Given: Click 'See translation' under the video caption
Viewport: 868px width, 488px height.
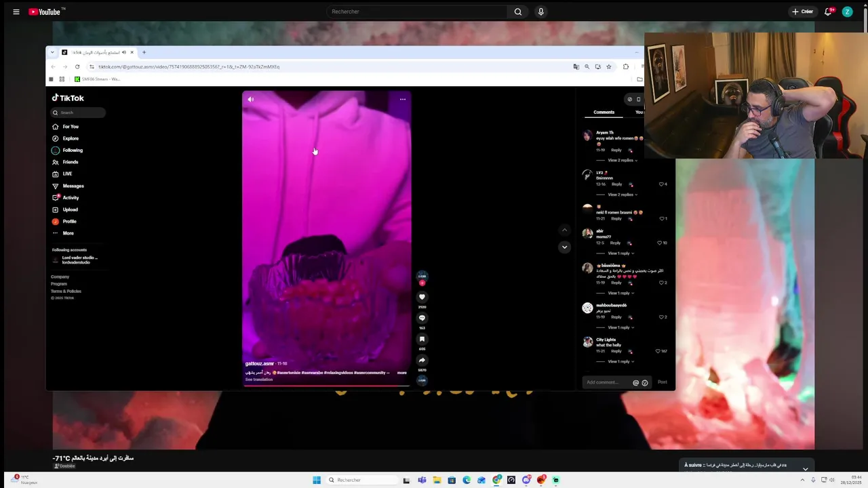Looking at the screenshot, I should (259, 380).
